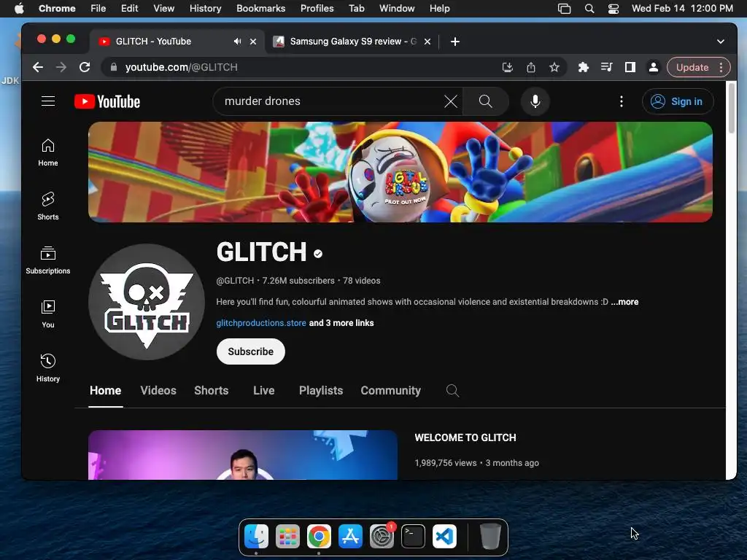Search within the GLITCH channel
747x560 pixels.
pyautogui.click(x=452, y=391)
